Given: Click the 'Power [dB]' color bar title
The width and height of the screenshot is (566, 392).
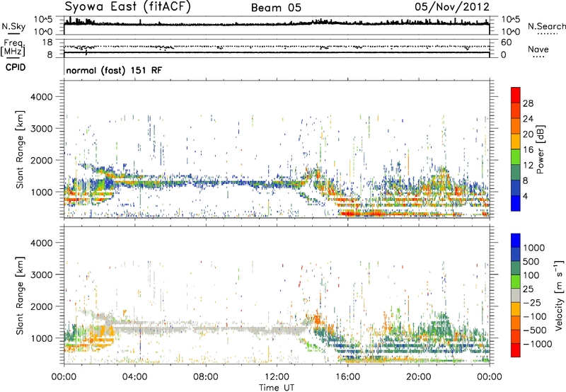Looking at the screenshot, I should (x=541, y=149).
